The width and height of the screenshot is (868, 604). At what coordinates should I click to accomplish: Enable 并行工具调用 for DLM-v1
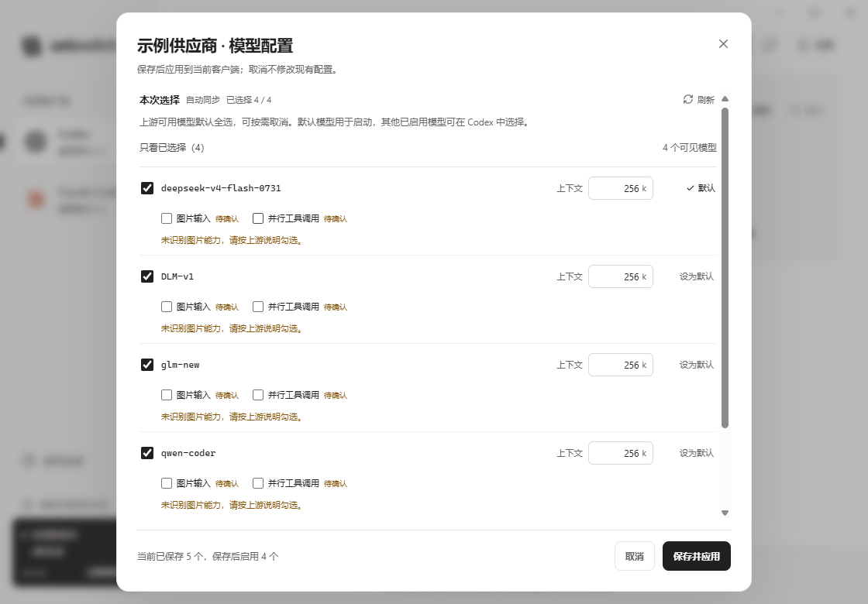click(x=258, y=307)
